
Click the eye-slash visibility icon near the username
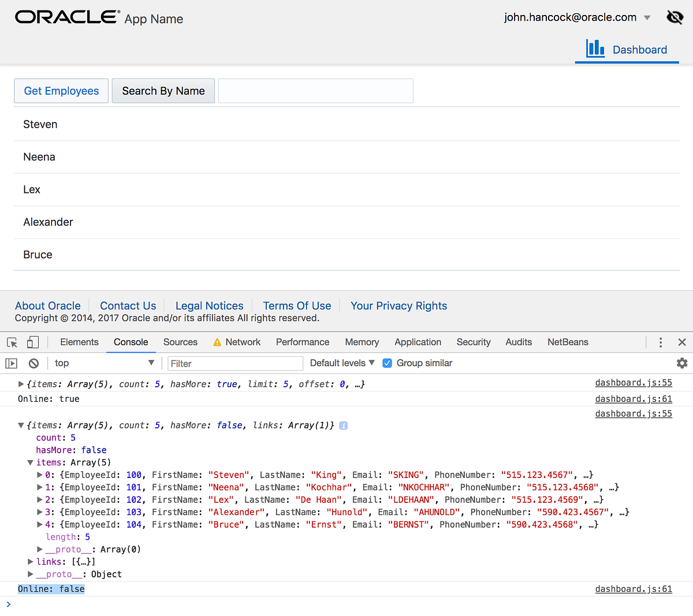click(x=675, y=17)
